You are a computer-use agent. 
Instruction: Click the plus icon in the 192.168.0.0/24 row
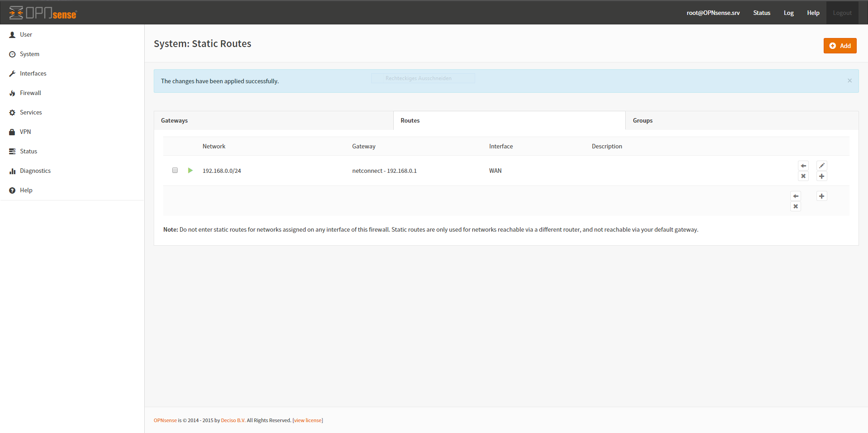(822, 176)
